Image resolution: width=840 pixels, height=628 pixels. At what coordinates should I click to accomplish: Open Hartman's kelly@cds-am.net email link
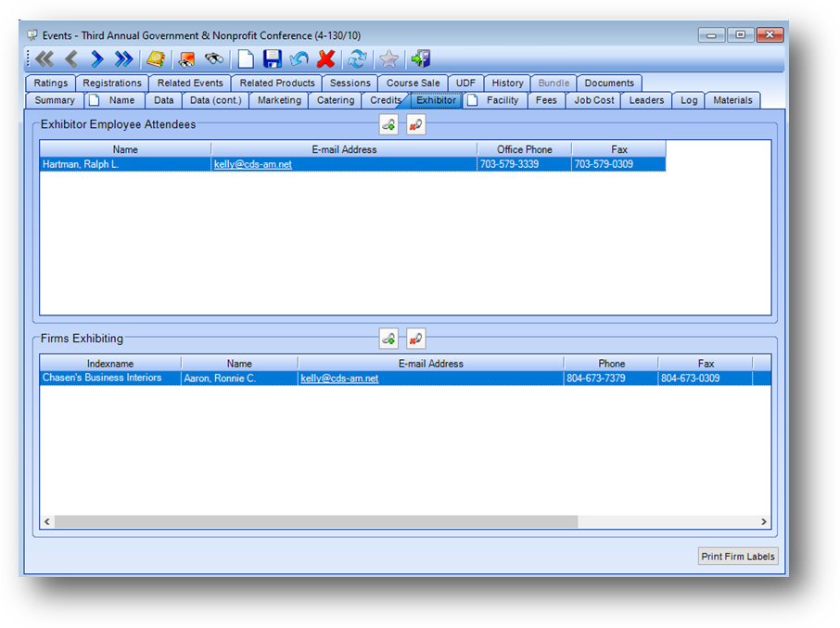point(252,164)
